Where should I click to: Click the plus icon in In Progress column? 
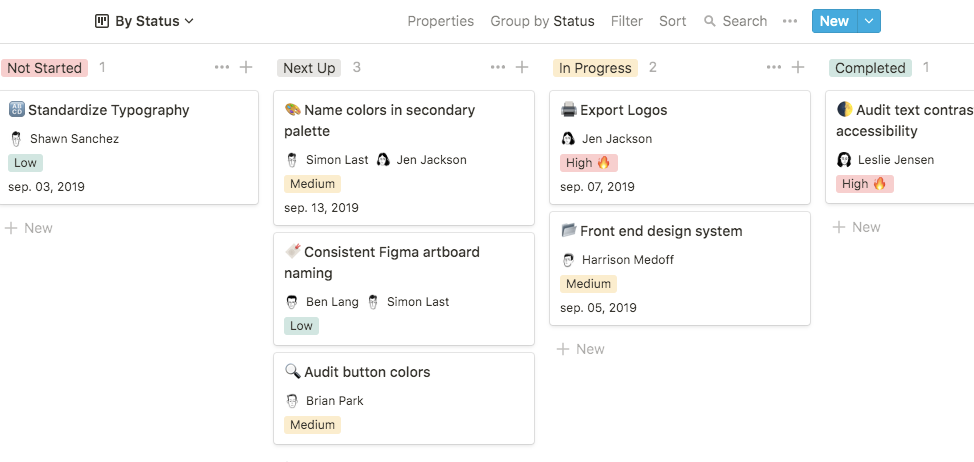tap(798, 67)
